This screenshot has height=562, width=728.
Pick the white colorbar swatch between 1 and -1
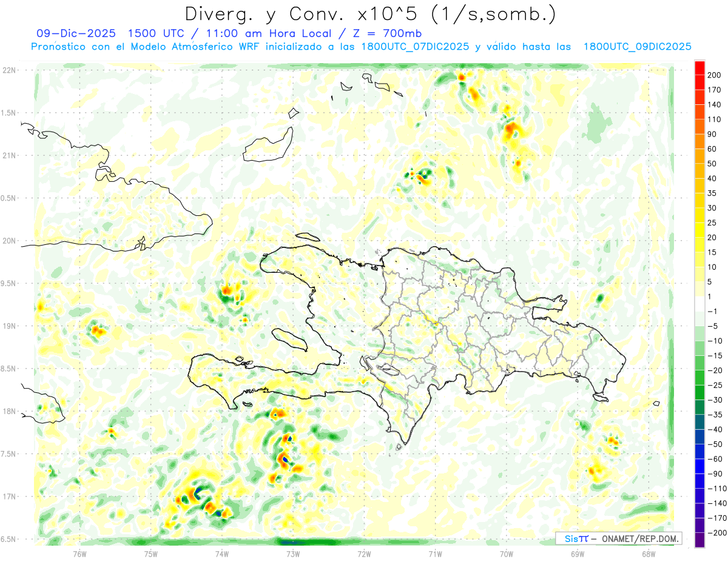click(x=700, y=304)
